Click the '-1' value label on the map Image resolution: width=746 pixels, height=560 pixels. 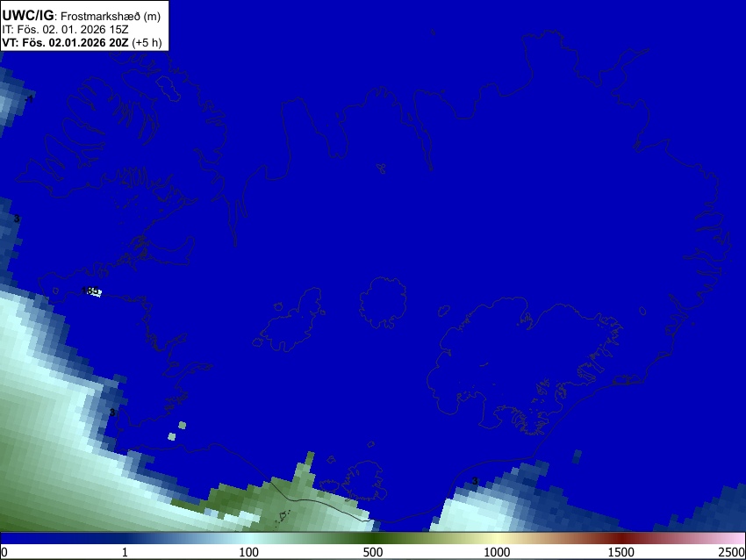(x=29, y=98)
